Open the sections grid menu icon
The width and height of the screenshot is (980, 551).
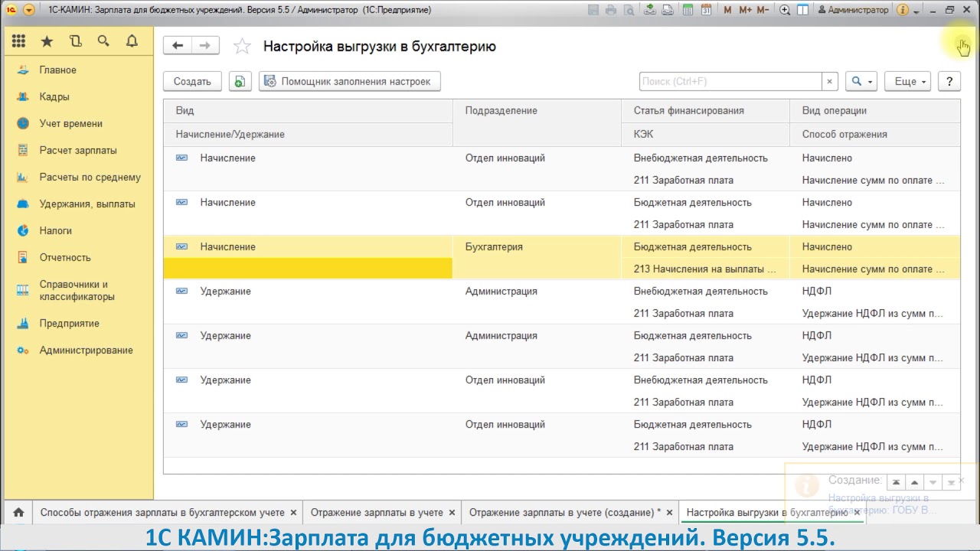18,41
